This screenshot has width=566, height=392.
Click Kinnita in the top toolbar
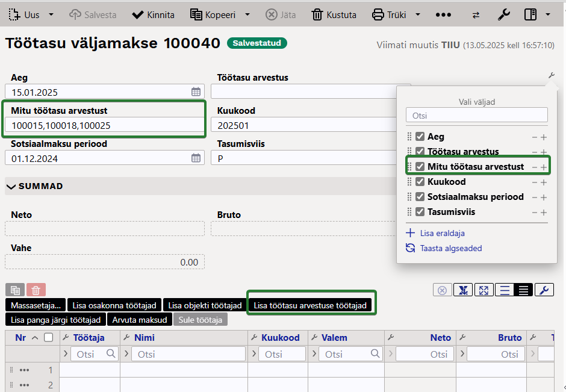(153, 15)
